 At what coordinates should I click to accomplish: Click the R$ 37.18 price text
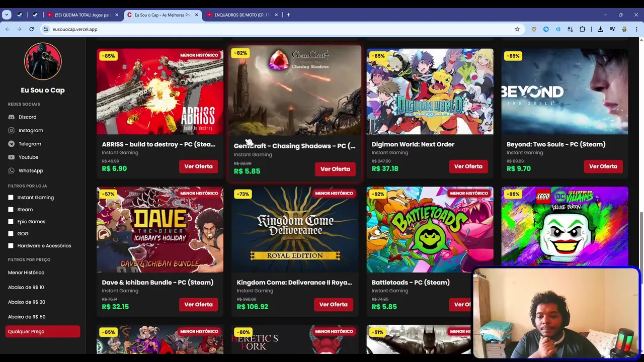(x=385, y=168)
